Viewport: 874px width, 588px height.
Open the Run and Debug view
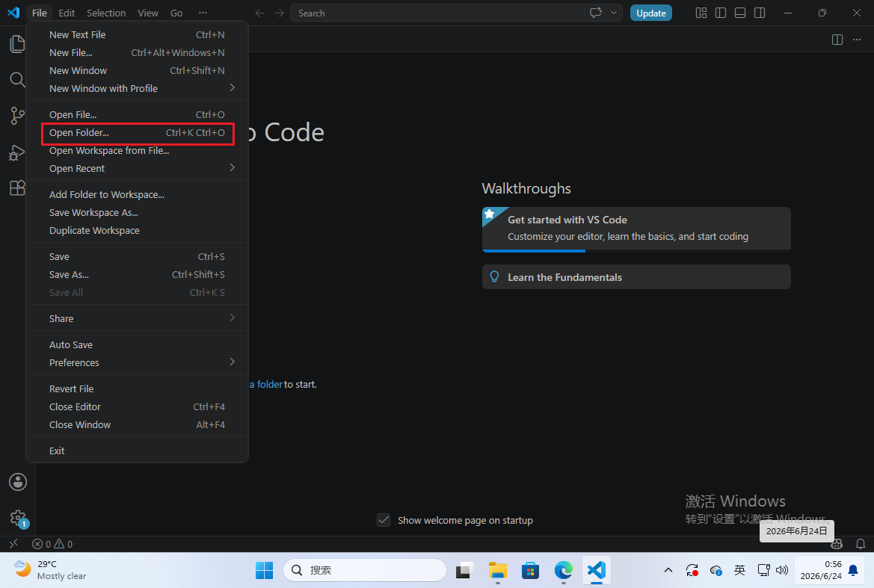(x=17, y=152)
